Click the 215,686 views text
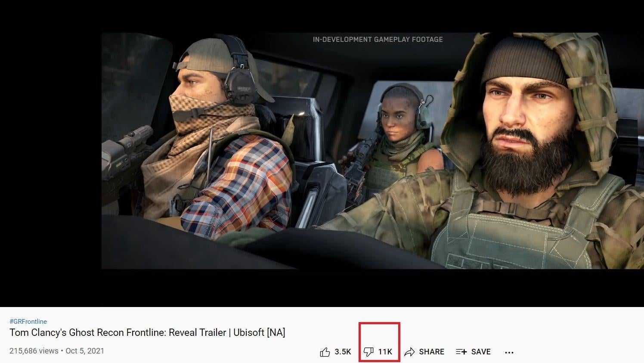The height and width of the screenshot is (363, 644). (34, 351)
